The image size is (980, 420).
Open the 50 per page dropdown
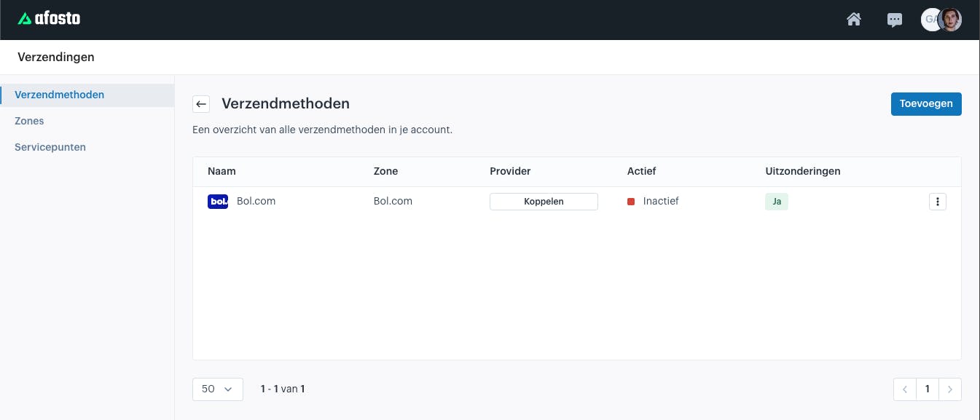(218, 389)
